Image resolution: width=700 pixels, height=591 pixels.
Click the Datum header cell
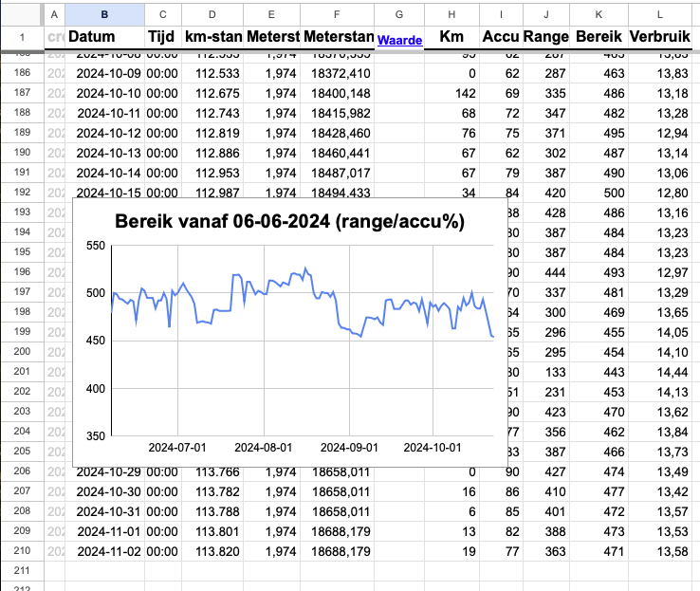104,37
